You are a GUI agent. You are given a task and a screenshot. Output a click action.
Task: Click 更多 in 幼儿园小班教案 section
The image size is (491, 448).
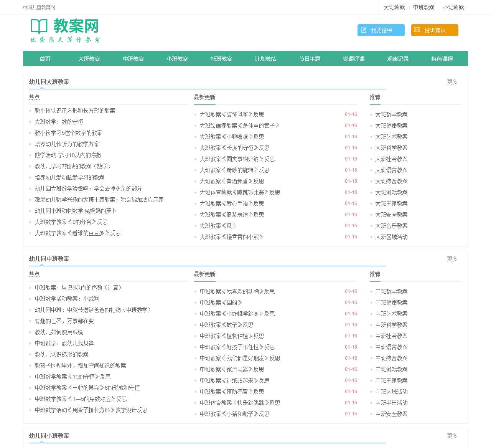452,436
